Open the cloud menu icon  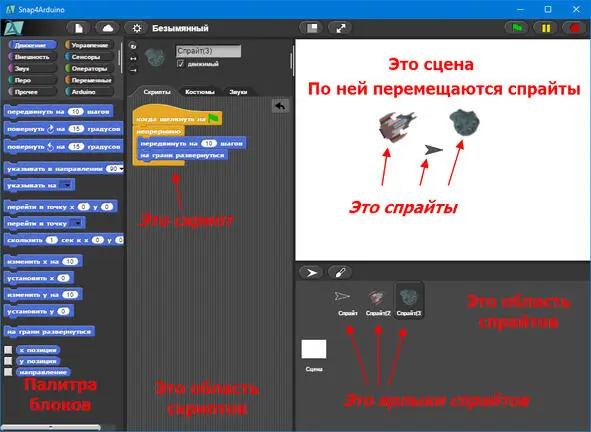(x=107, y=28)
